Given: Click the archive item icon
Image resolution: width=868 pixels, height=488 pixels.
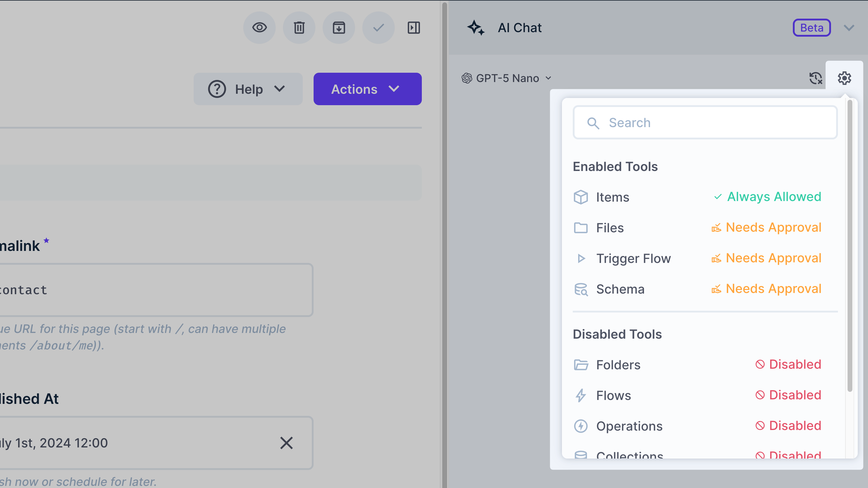Looking at the screenshot, I should pos(339,28).
